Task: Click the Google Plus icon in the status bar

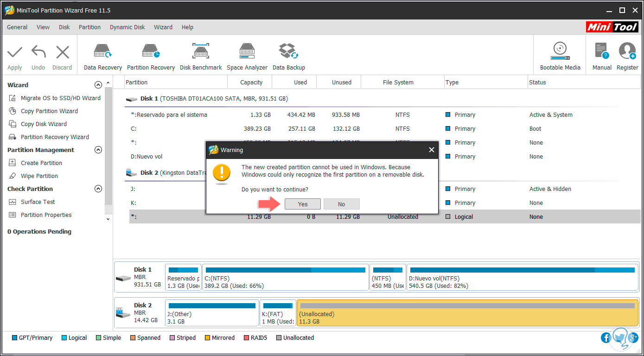Action: pos(632,337)
